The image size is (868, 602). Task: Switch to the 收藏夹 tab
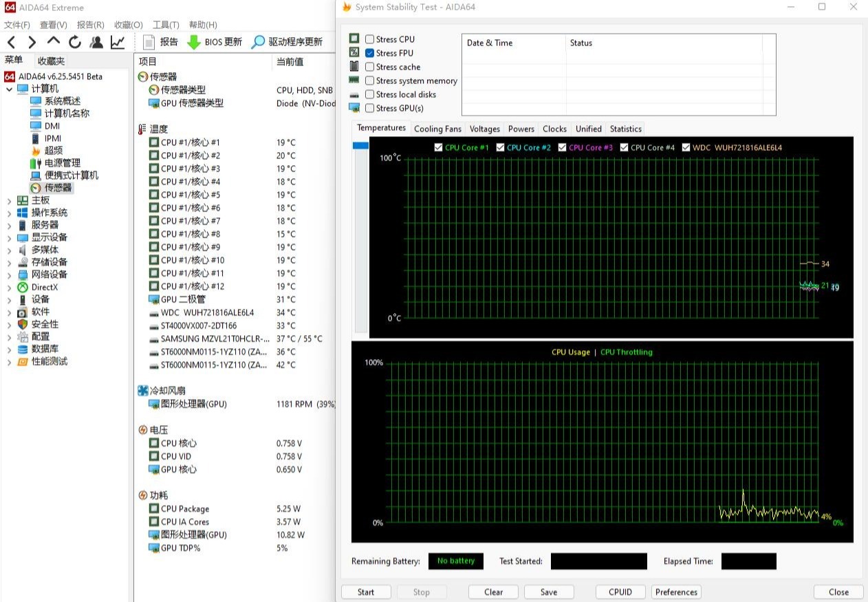pyautogui.click(x=52, y=61)
